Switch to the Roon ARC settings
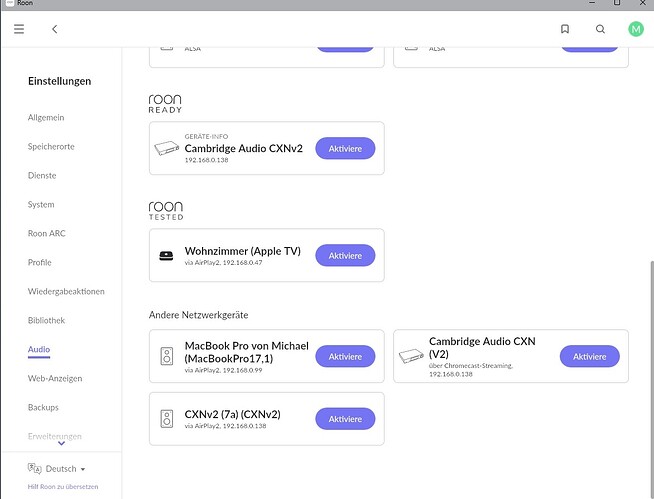Image resolution: width=654 pixels, height=499 pixels. pos(48,233)
